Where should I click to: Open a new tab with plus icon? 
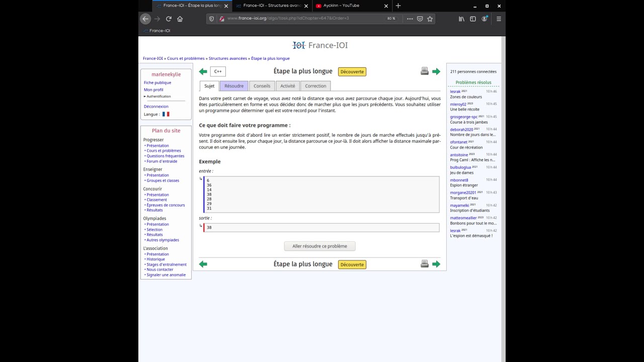[398, 6]
